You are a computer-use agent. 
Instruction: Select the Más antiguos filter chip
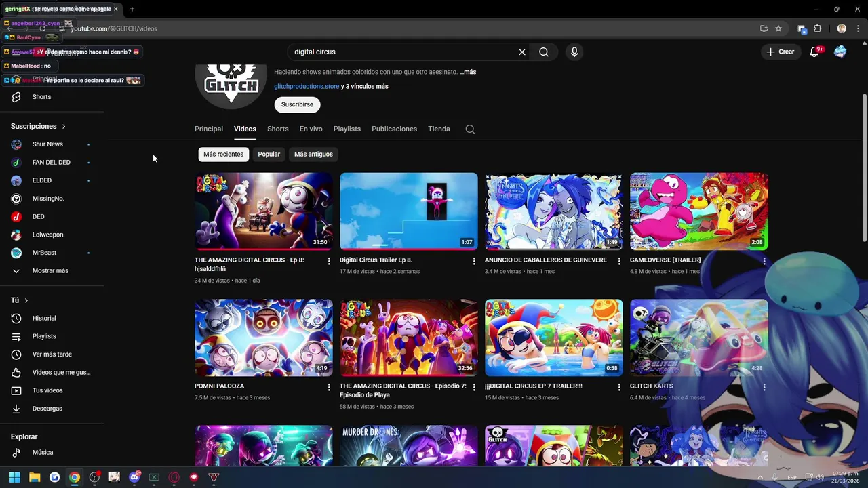(x=313, y=154)
